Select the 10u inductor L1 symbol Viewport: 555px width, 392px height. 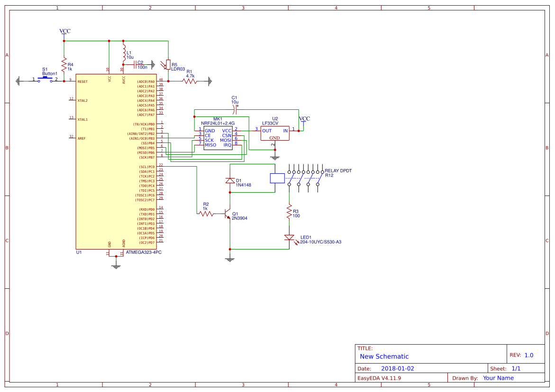pyautogui.click(x=125, y=53)
